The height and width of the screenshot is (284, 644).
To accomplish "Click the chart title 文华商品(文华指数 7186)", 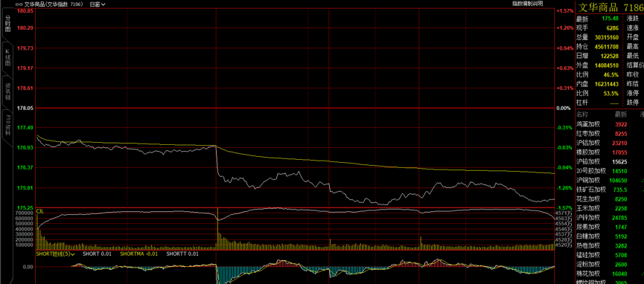I will click(x=54, y=4).
